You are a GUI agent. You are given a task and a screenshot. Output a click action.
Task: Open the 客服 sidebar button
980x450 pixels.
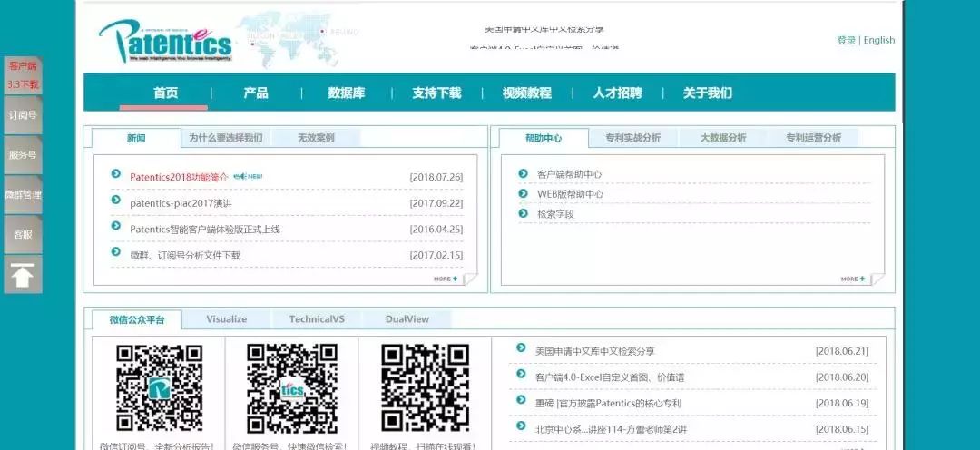[x=23, y=234]
